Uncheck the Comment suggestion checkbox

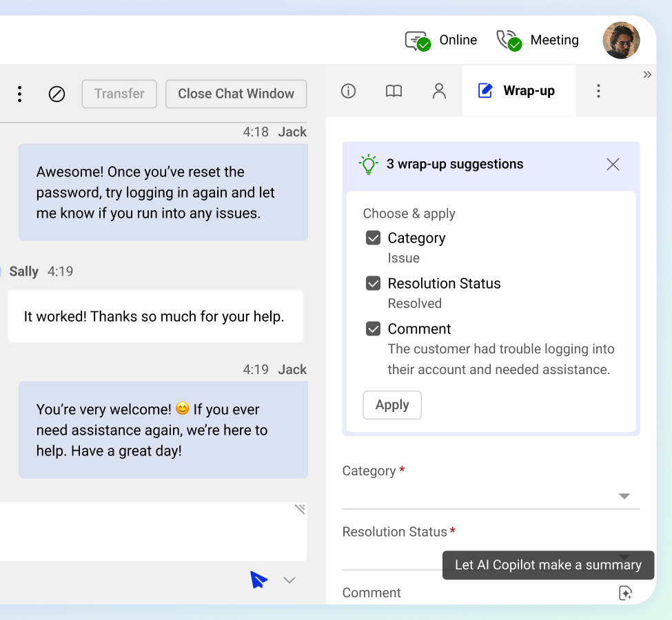(x=373, y=329)
